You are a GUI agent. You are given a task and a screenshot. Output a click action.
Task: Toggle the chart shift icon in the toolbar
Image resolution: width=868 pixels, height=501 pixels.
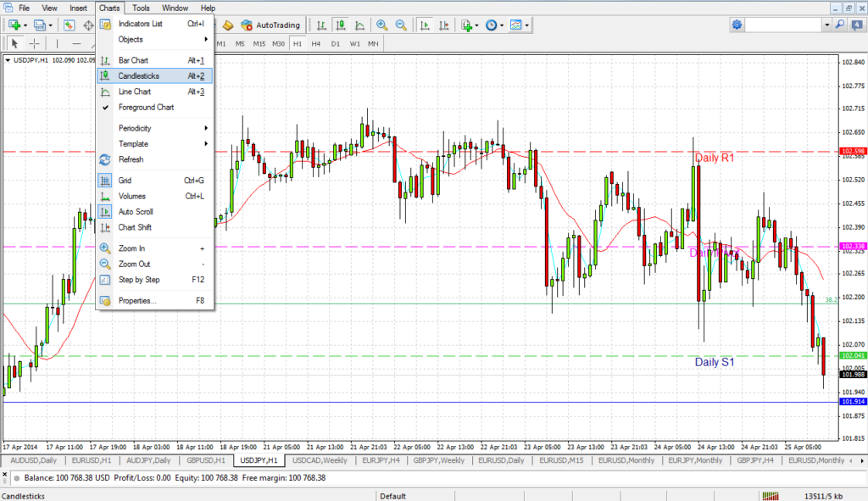click(x=444, y=25)
